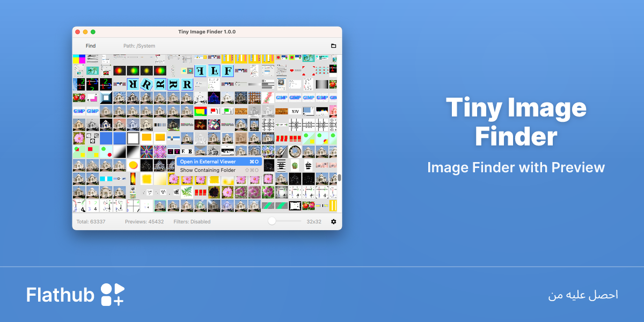644x322 pixels.
Task: Click the Tiny Image Finder 1.0.0 title
Action: pos(207,32)
